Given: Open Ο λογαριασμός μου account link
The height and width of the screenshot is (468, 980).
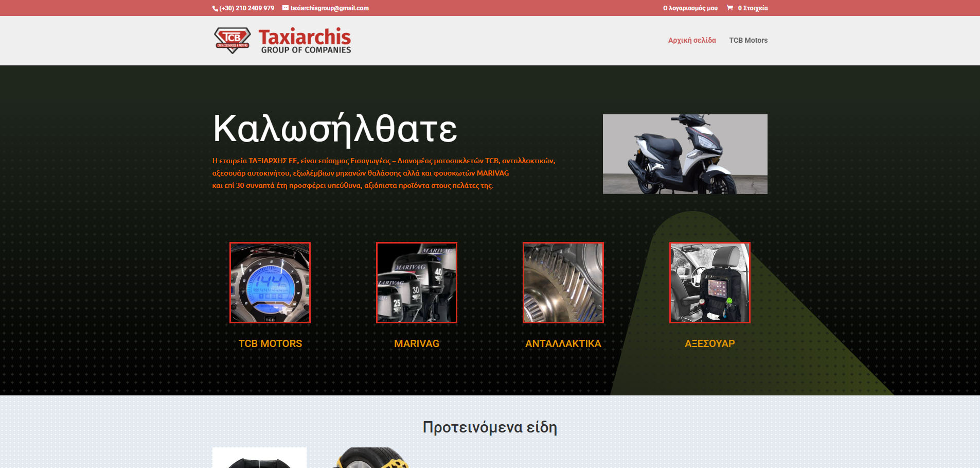Looking at the screenshot, I should coord(690,8).
